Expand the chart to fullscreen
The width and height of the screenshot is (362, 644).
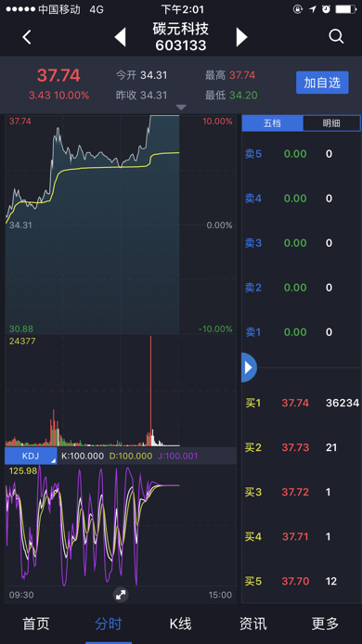(x=121, y=595)
